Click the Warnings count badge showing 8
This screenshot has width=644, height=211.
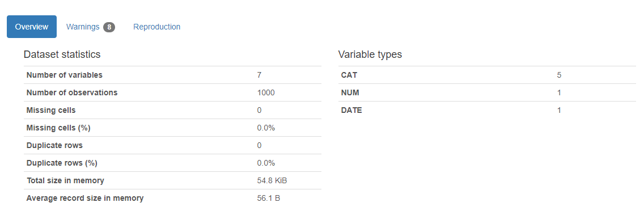[x=109, y=27]
